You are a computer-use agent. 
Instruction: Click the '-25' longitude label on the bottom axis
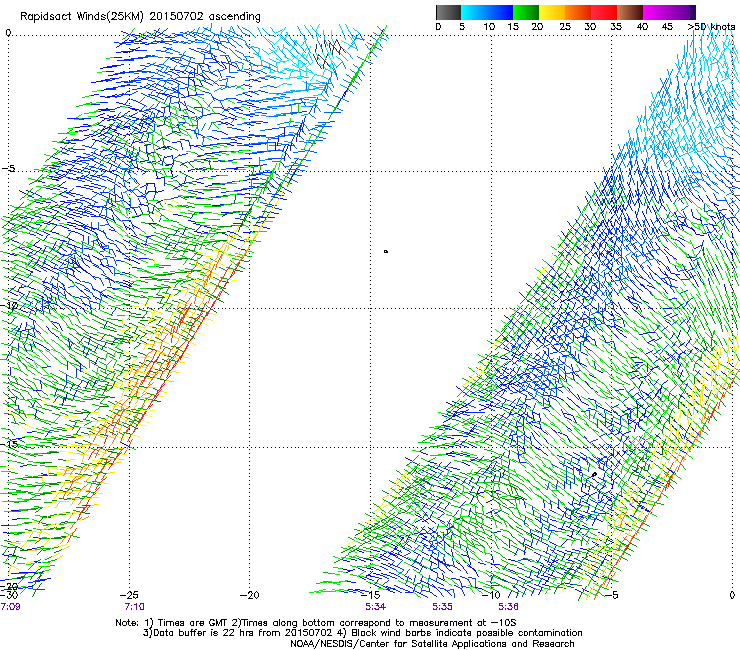coord(129,595)
